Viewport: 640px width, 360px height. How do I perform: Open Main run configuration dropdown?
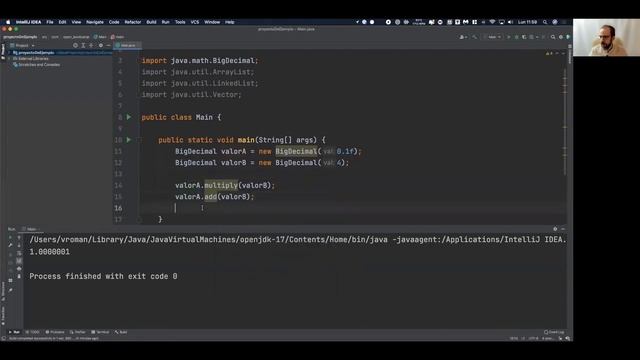[x=493, y=37]
